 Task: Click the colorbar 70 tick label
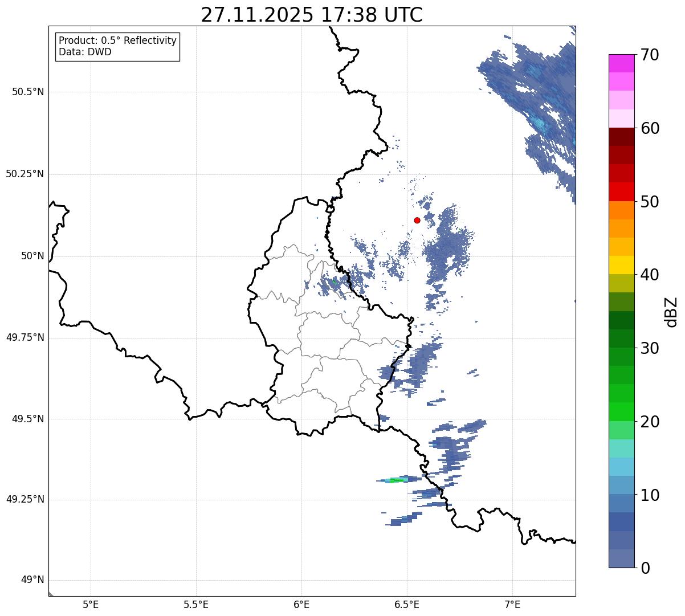[x=650, y=55]
